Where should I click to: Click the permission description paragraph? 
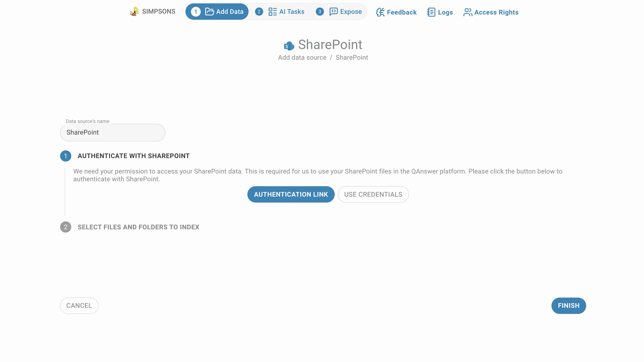click(318, 175)
